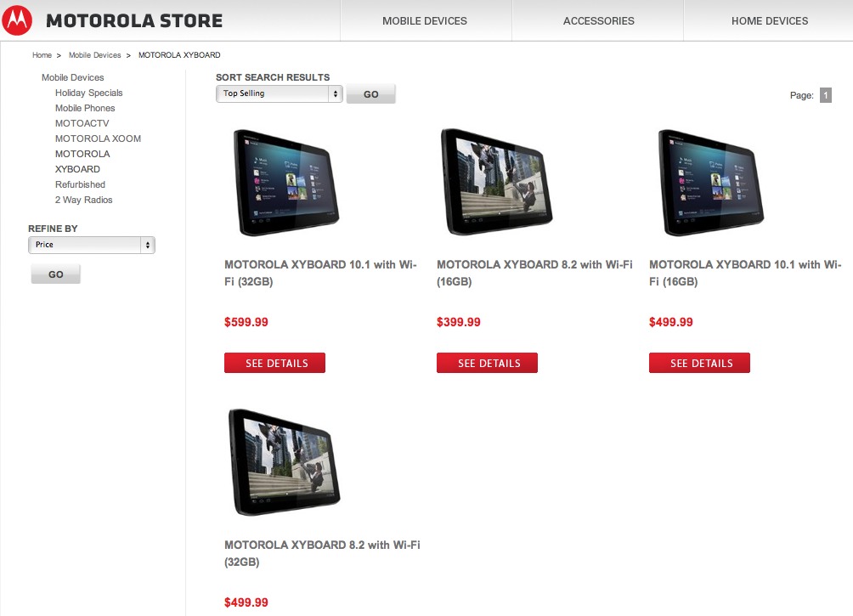This screenshot has width=853, height=616.
Task: Open XYBOARD 8.2 32GB tablet image
Action: tap(285, 462)
